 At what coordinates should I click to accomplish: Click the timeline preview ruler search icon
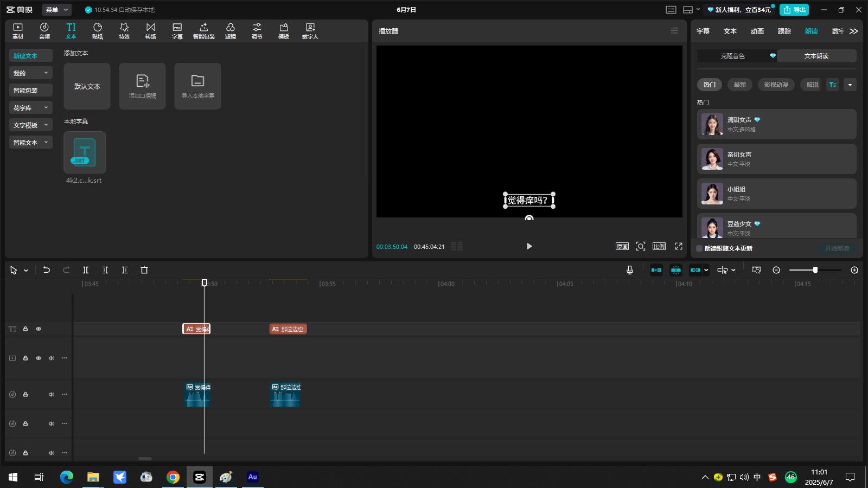coord(756,270)
